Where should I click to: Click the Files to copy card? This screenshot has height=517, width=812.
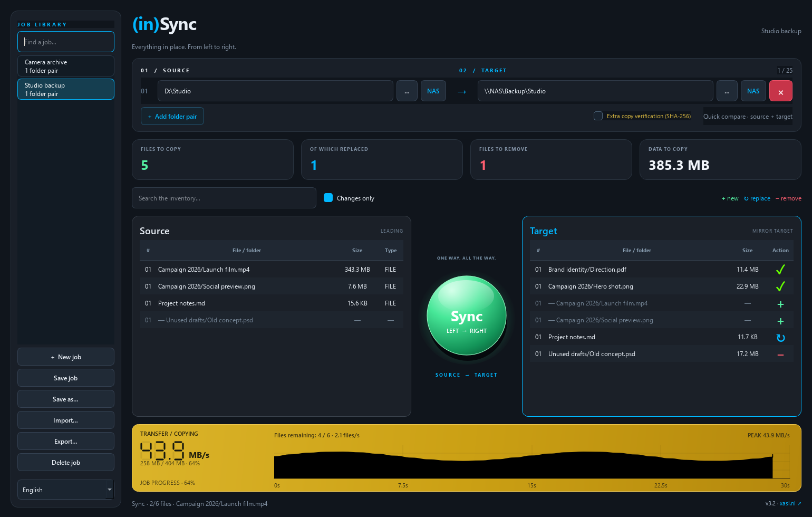pos(212,159)
